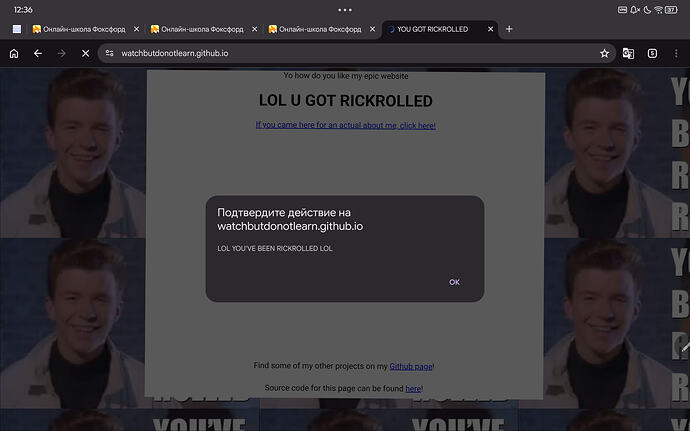Check battery indicator in status bar
690x431 pixels.
coord(672,10)
